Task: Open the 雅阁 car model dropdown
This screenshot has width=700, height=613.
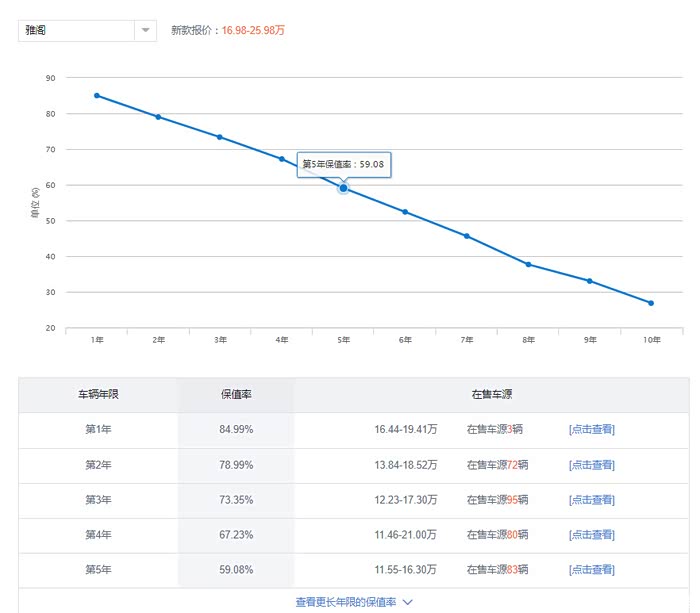Action: 88,30
